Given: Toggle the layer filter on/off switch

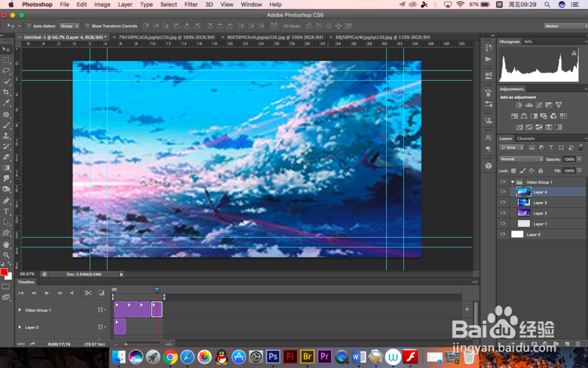Looking at the screenshot, I should [581, 148].
